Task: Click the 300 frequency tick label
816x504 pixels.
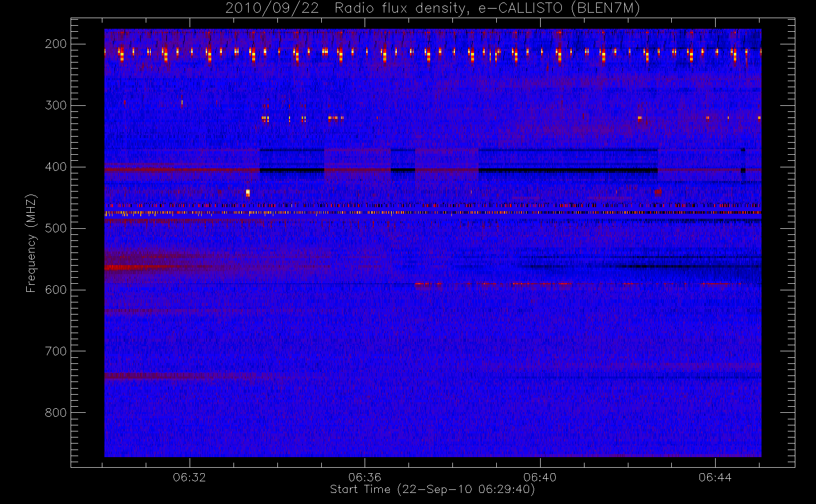Action: 56,105
